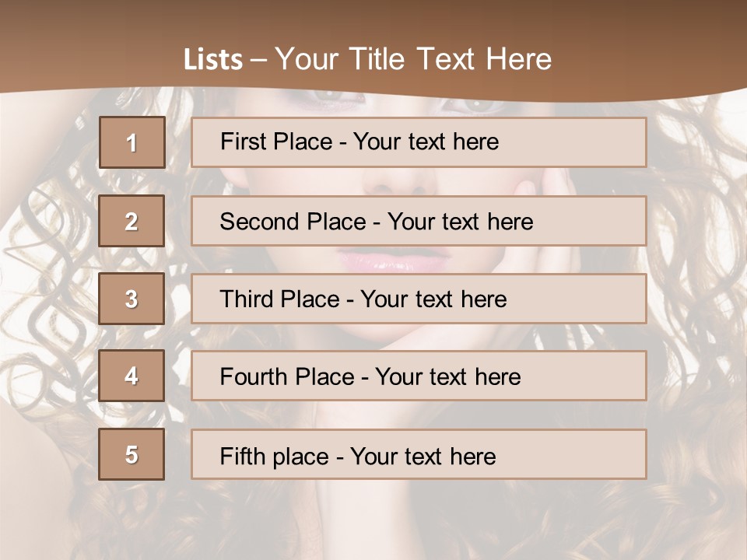
Task: Click the number 1 box
Action: point(132,142)
